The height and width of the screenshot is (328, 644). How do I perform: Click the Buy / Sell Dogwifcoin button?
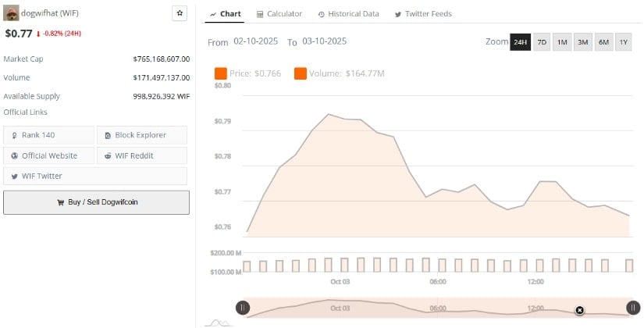(96, 202)
